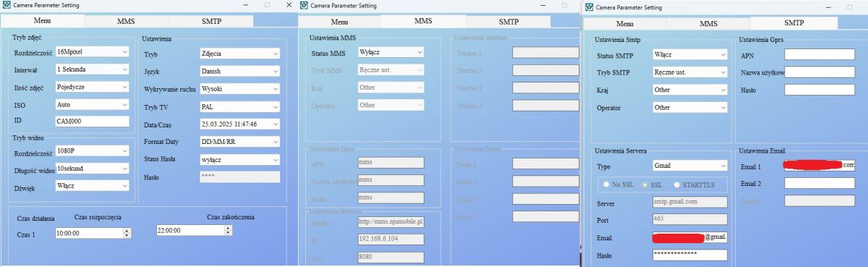Image resolution: width=868 pixels, height=267 pixels.
Task: Expand Wykrywanie ruchu dropdown set to Wysoki
Action: (x=239, y=88)
